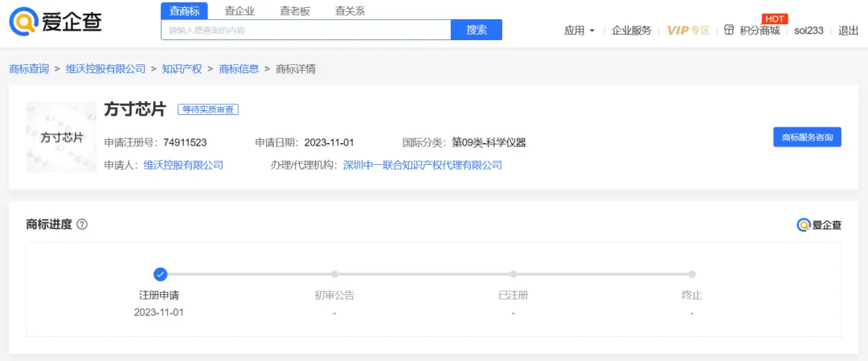Switch to the 查企业 tab
Image resolution: width=868 pixels, height=361 pixels.
[240, 10]
